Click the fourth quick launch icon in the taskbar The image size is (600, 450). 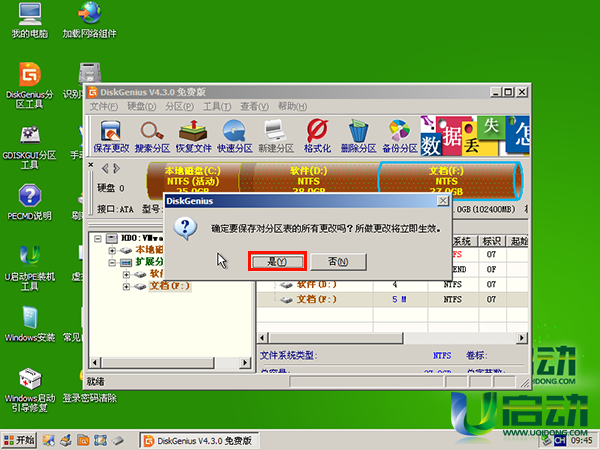[100, 440]
